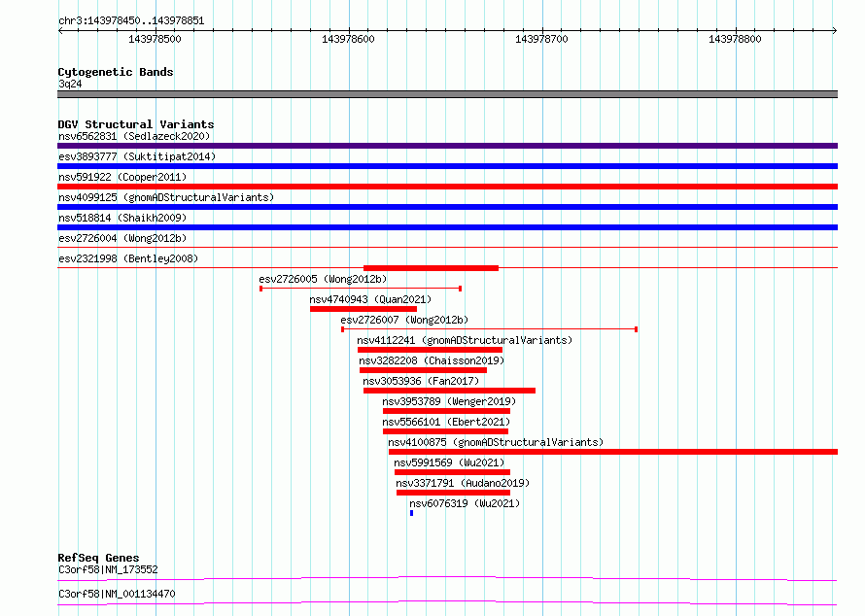
Task: Click the left arrow of the ruler
Action: [60, 30]
